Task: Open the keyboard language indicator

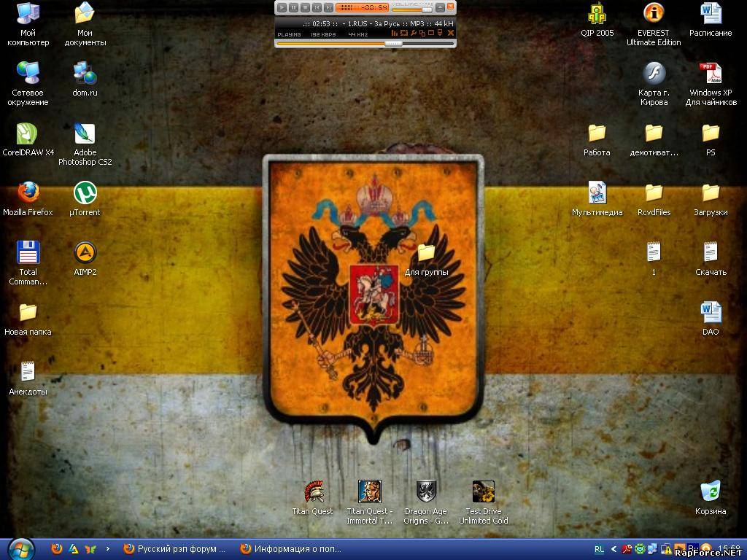Action: [599, 549]
